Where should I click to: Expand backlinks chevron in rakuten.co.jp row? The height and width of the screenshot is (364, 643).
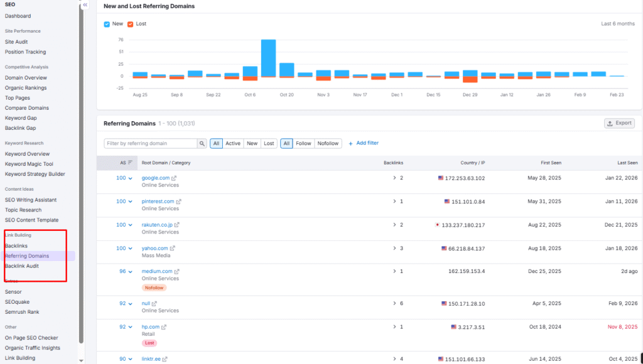[395, 225]
